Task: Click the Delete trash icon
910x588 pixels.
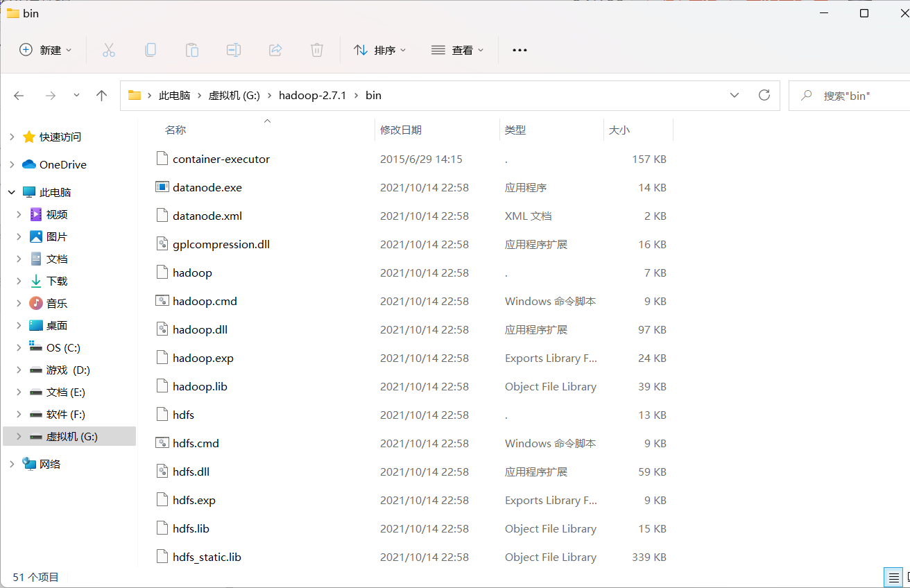Action: click(x=317, y=50)
